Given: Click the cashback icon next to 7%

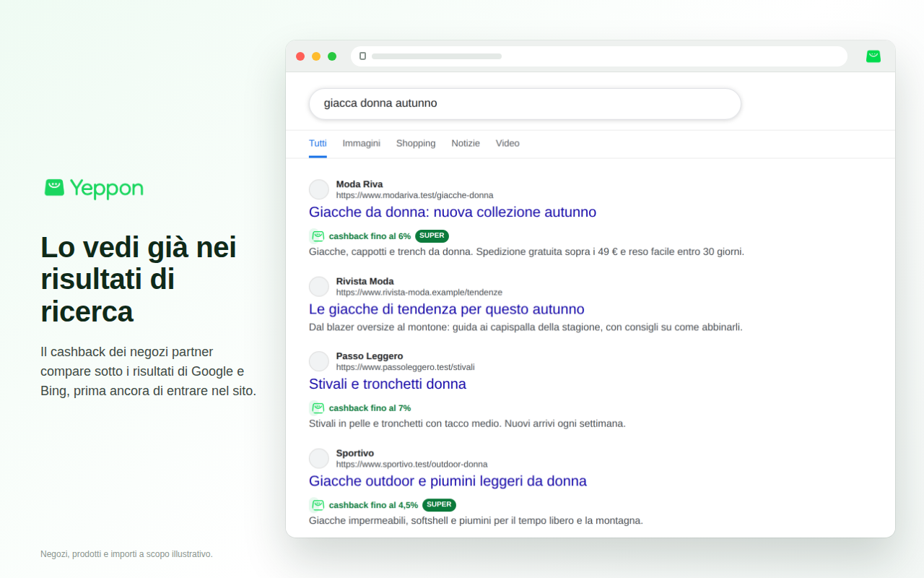Looking at the screenshot, I should tap(317, 408).
